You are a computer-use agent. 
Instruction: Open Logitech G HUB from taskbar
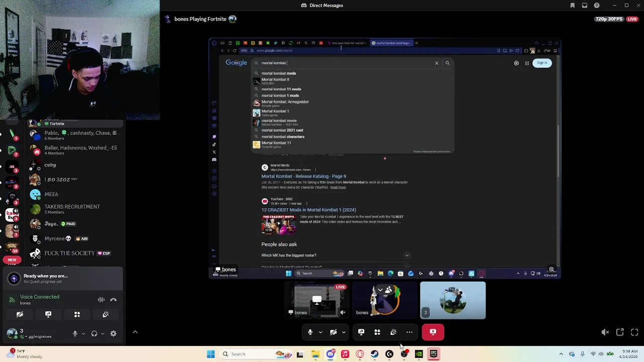pyautogui.click(x=389, y=354)
